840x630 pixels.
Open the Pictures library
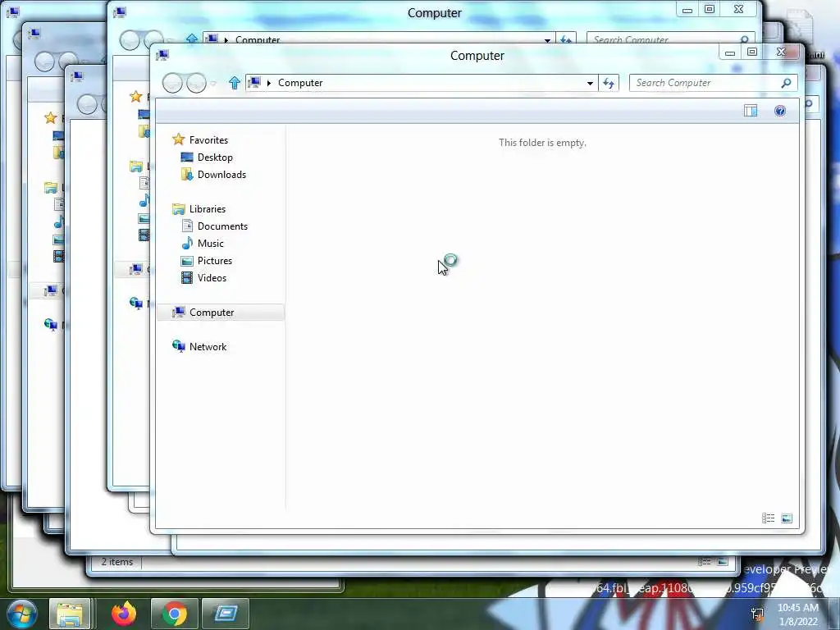(x=215, y=260)
